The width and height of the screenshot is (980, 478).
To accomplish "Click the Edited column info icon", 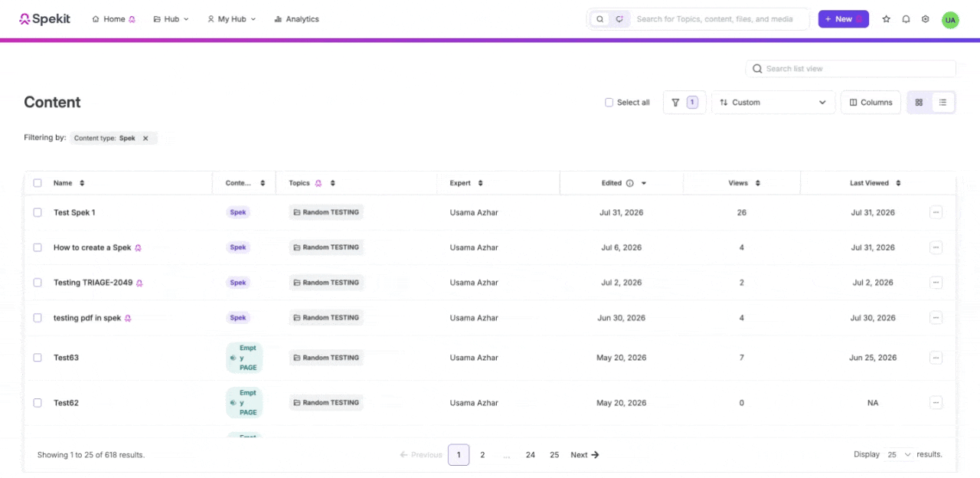I will pyautogui.click(x=630, y=183).
